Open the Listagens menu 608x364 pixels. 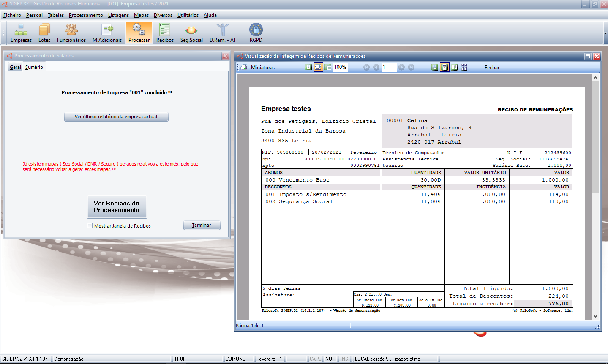pos(118,15)
